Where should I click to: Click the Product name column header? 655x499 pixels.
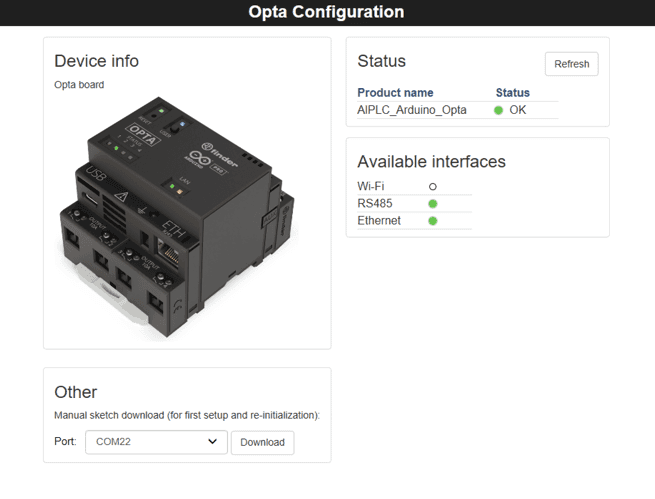(x=395, y=93)
